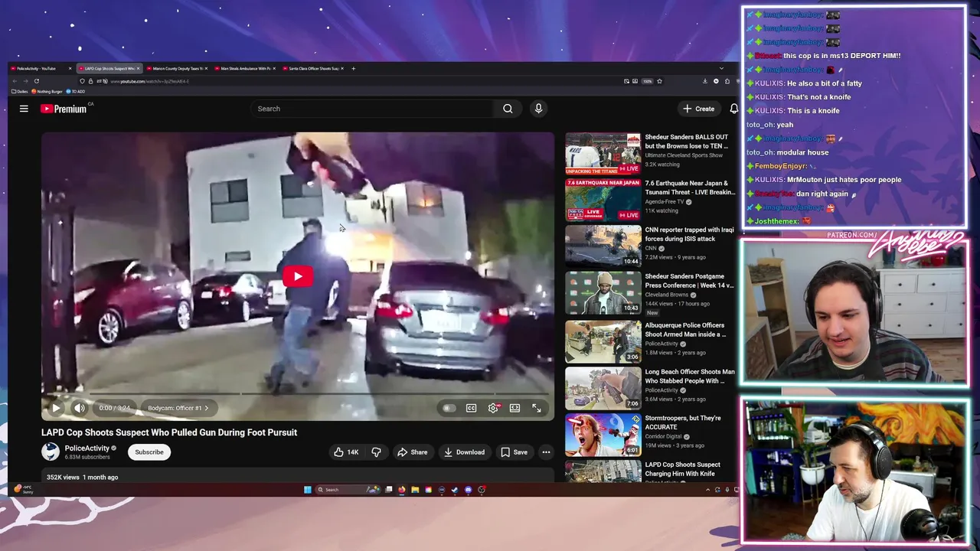Open the TO ADD bookmark
This screenshot has height=551, width=980.
(x=75, y=91)
